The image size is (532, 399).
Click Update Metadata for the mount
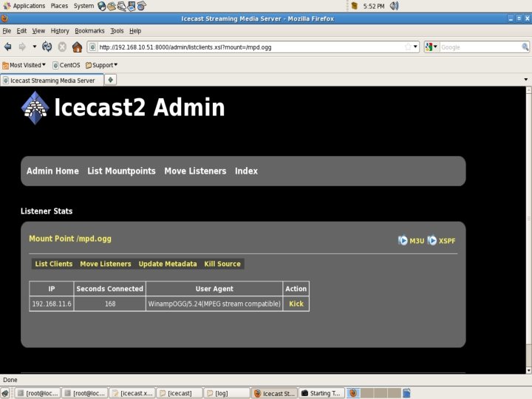(168, 264)
